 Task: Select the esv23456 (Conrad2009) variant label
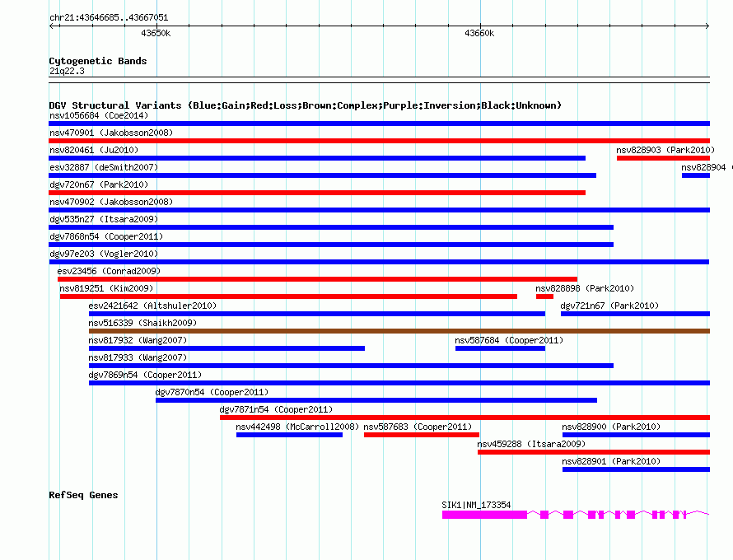[109, 271]
